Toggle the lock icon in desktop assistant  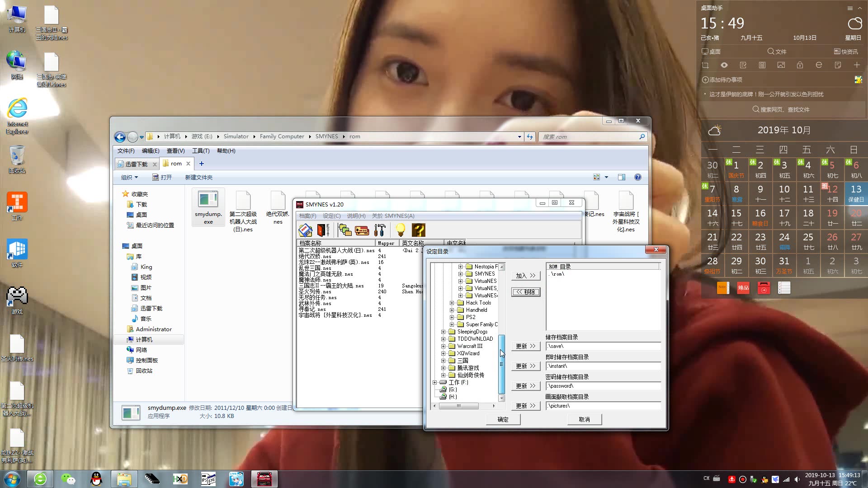[x=800, y=65]
